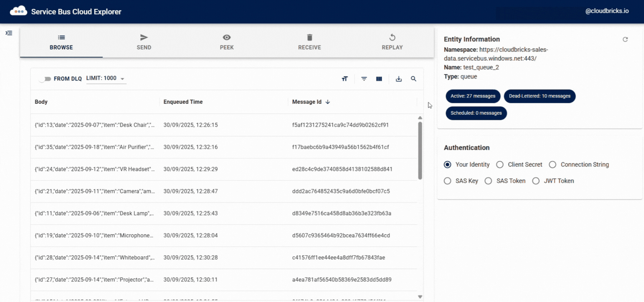Open the table search icon
Image resolution: width=644 pixels, height=302 pixels.
(x=414, y=79)
